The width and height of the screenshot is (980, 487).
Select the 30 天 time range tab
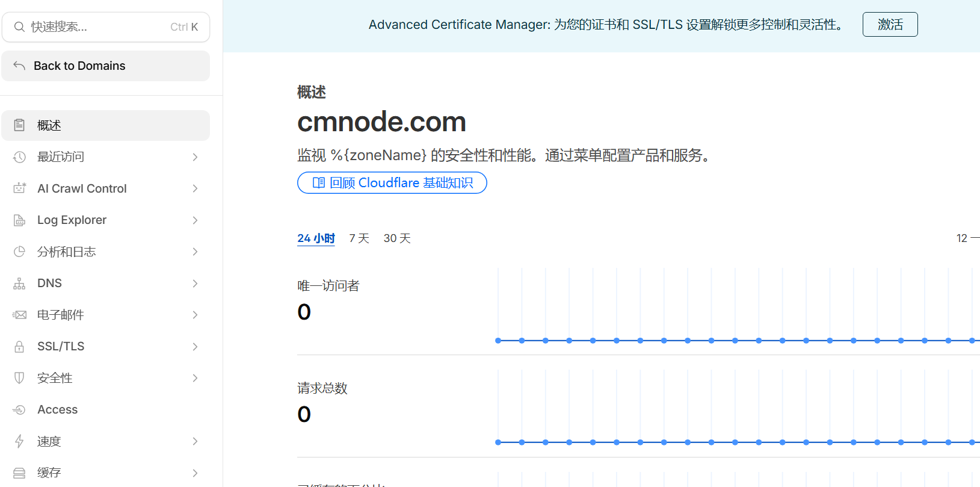[x=397, y=238]
